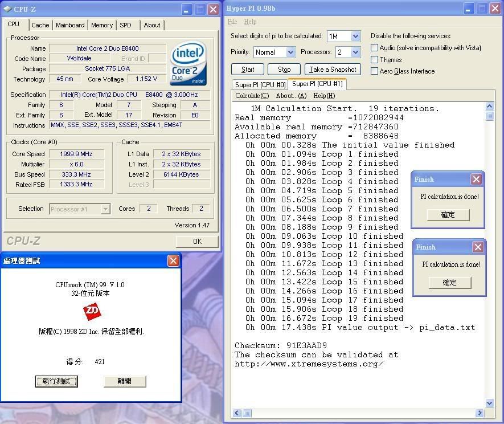Click scroll right arrow in Super PI log
Image resolution: width=504 pixels, height=424 pixels.
point(480,413)
